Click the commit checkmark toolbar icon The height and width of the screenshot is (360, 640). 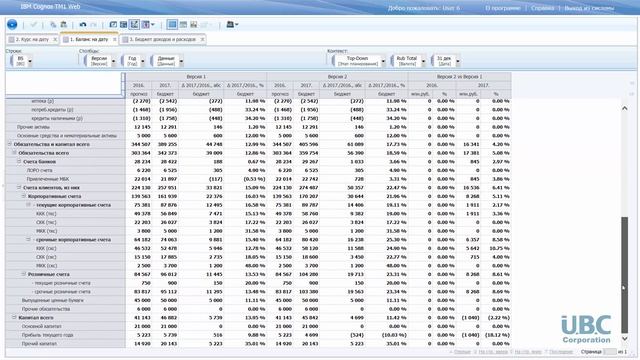tap(34, 24)
